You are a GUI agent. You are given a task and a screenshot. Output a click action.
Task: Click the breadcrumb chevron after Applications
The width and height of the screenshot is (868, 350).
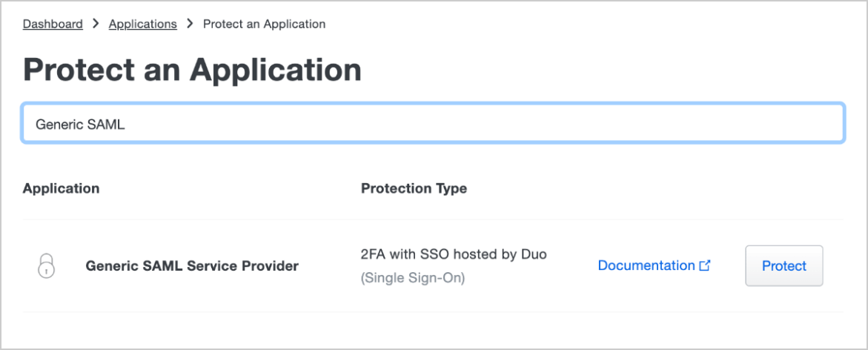(x=190, y=24)
